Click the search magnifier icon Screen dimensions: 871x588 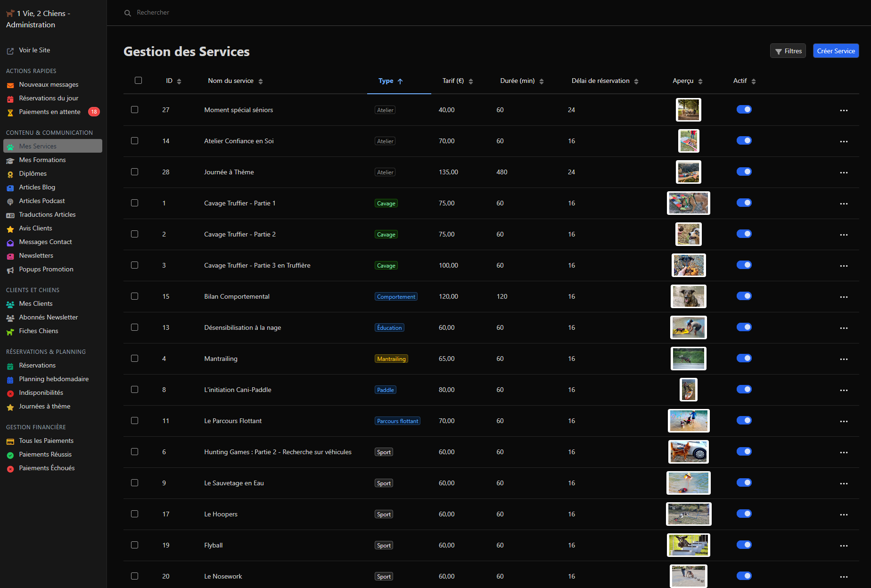point(128,13)
